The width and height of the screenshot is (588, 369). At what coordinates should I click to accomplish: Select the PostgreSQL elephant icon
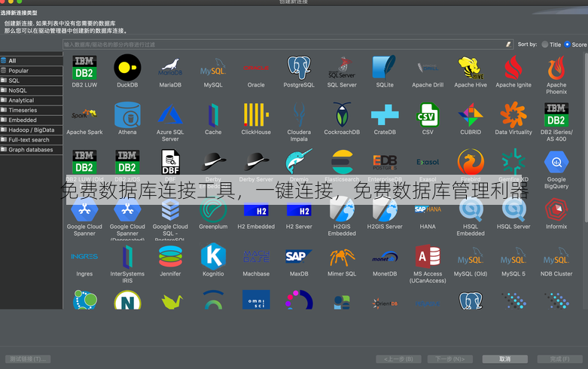pos(299,68)
